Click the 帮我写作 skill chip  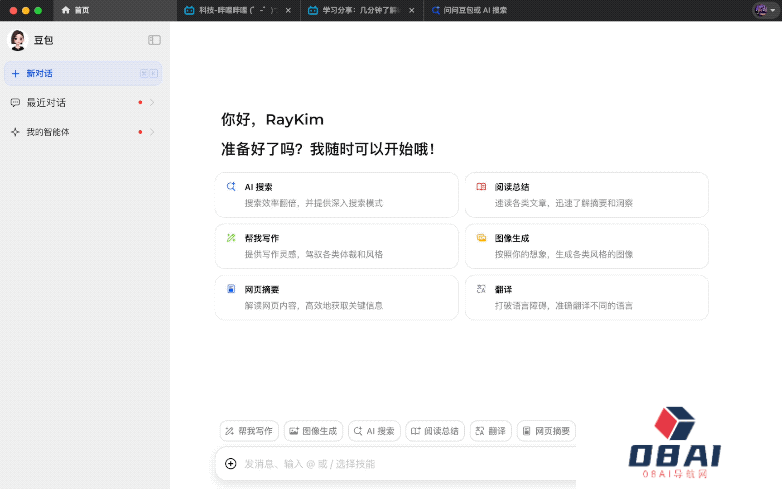coord(249,431)
